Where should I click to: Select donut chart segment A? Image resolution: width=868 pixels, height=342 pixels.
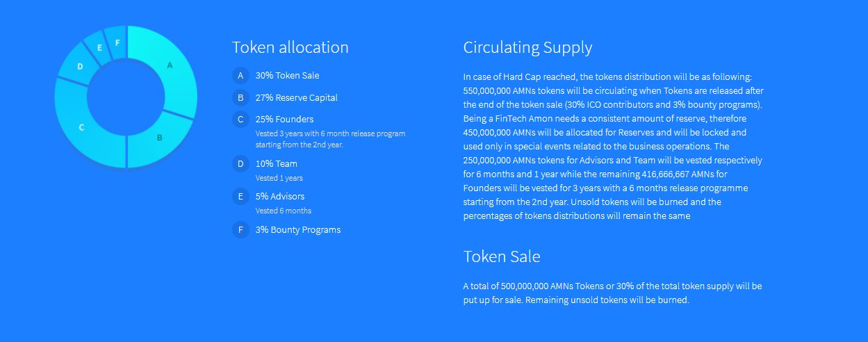(x=170, y=65)
